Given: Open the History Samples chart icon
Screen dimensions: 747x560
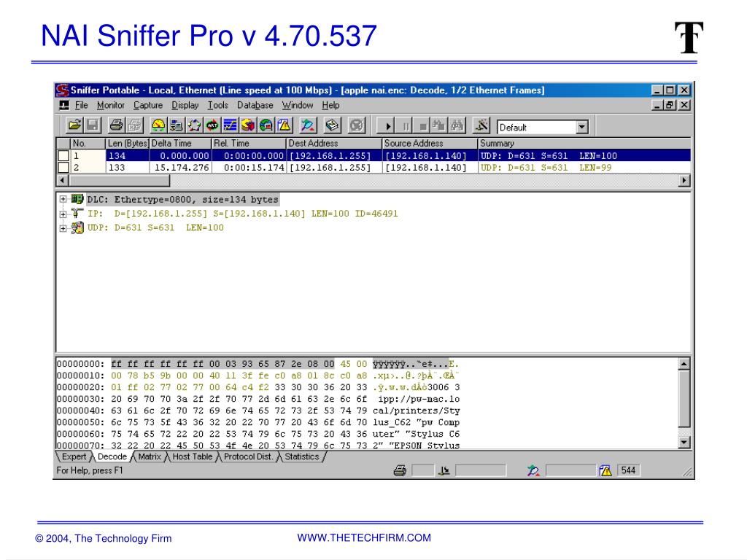Looking at the screenshot, I should pos(230,125).
